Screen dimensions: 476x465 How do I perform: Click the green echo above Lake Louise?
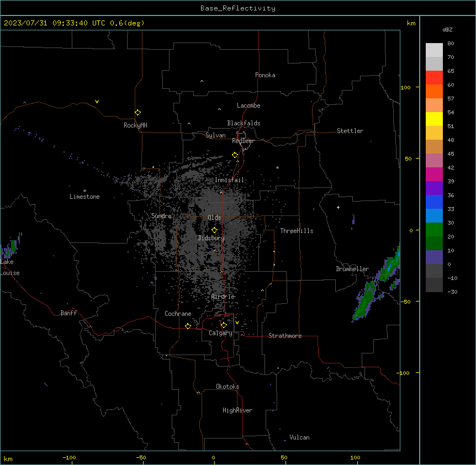(x=10, y=247)
